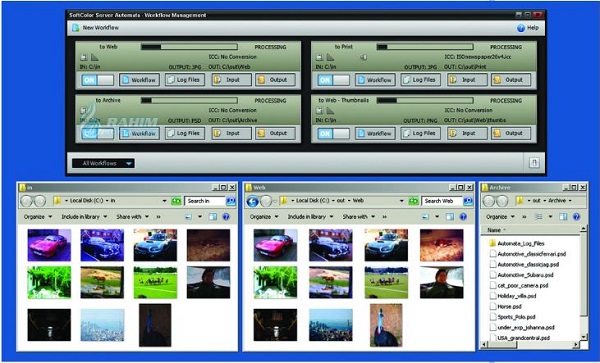Open Automata_Log_Files folder in Archive window
The height and width of the screenshot is (363, 600).
pos(517,243)
